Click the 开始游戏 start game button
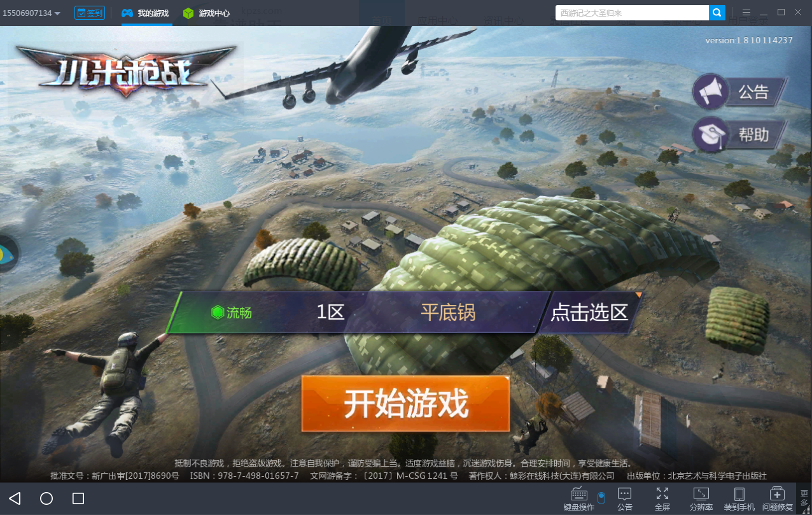The height and width of the screenshot is (515, 812). point(405,403)
